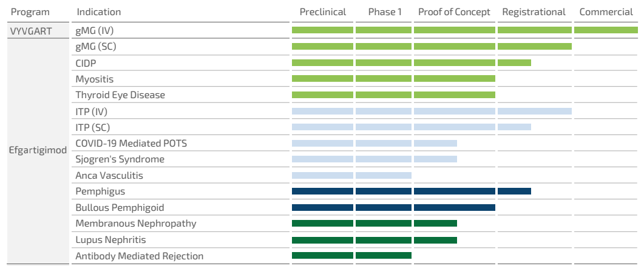Open the Thyroid Eye Disease indication

click(120, 95)
